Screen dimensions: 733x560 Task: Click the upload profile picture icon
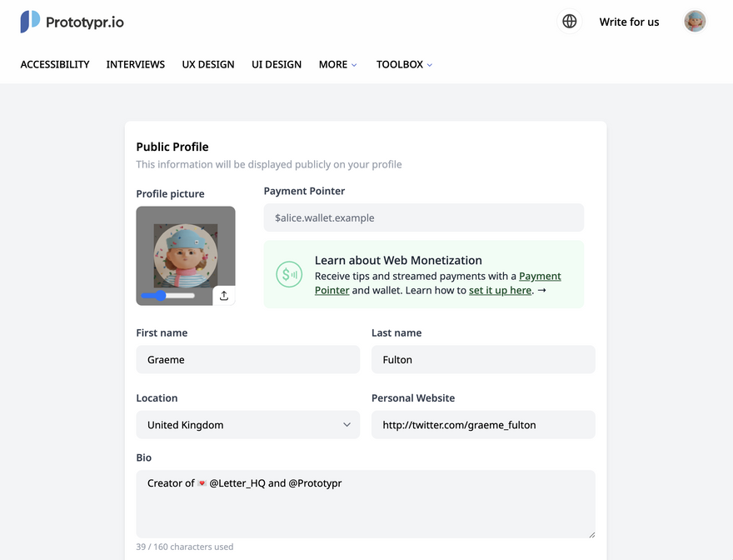[224, 295]
